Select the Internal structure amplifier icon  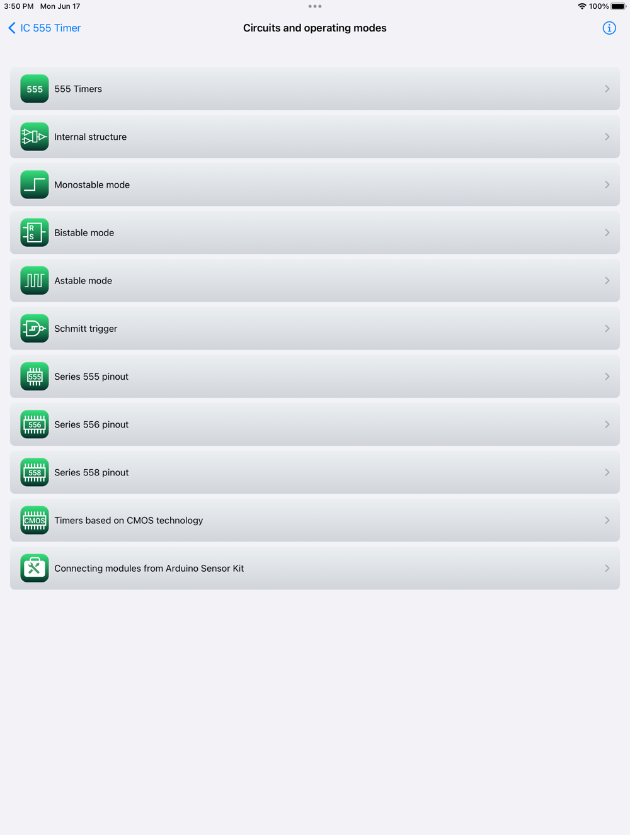(x=34, y=137)
